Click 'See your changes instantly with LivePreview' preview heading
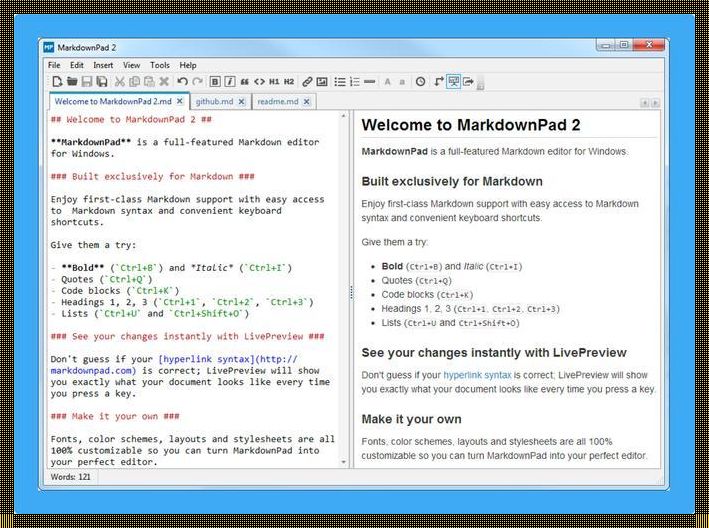The width and height of the screenshot is (709, 528). click(x=494, y=353)
